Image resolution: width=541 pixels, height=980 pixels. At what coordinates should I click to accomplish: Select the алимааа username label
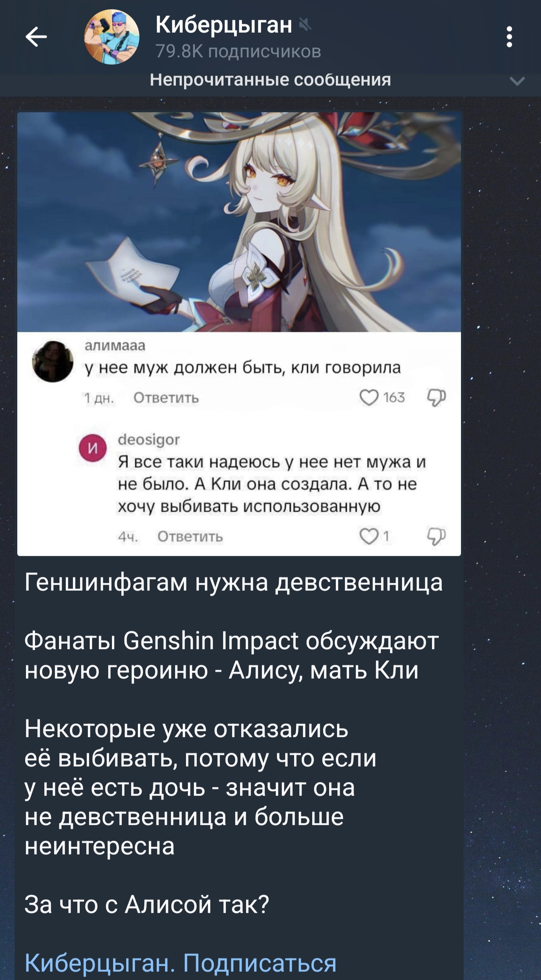coord(115,345)
